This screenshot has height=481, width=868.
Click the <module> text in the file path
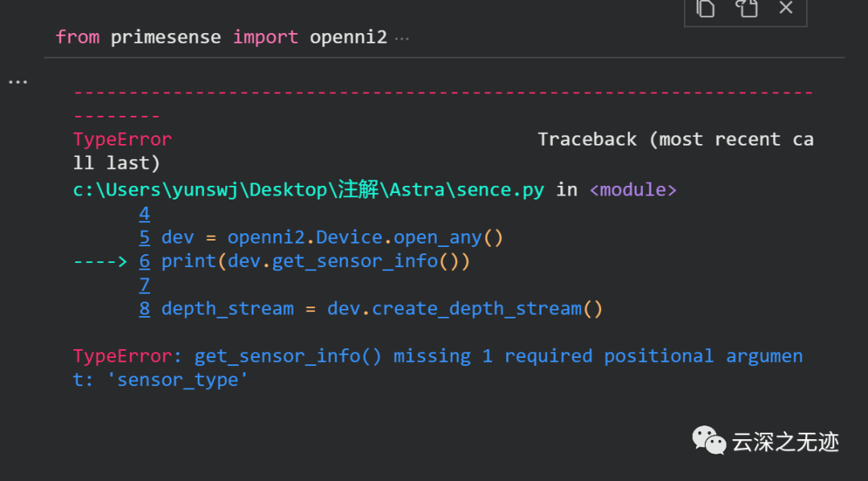[x=633, y=189]
